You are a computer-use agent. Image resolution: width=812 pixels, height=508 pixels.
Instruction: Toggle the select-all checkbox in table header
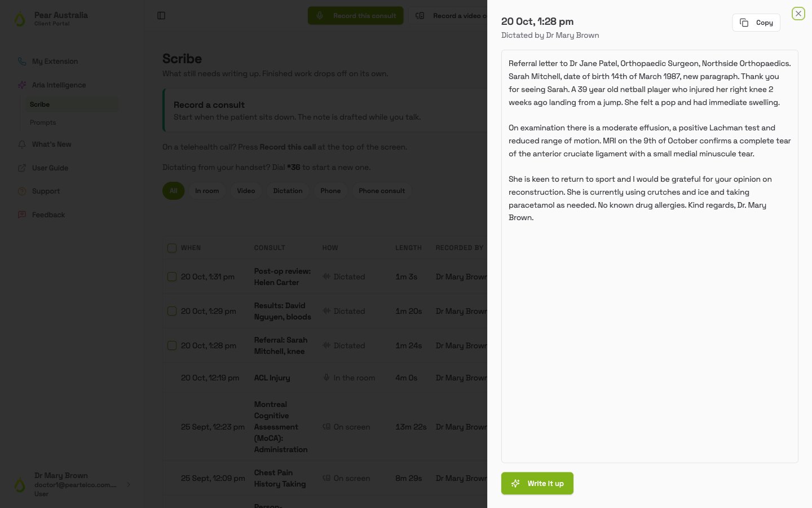[x=172, y=248]
